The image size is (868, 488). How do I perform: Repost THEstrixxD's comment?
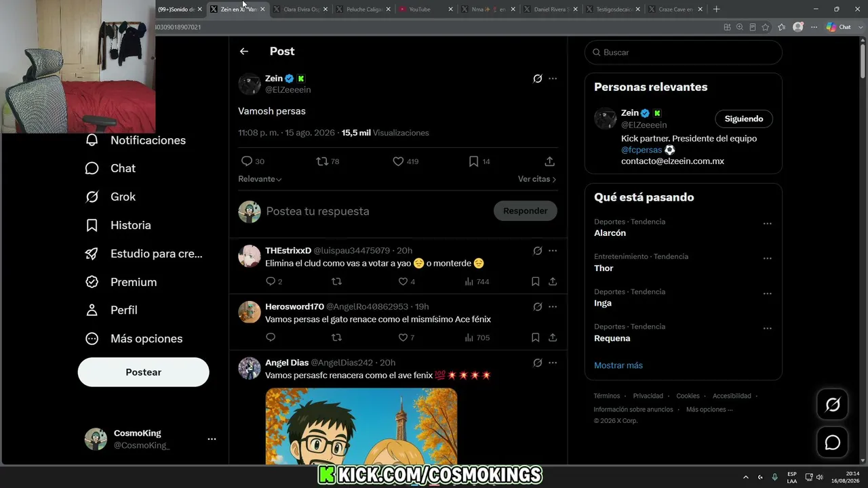(x=336, y=281)
